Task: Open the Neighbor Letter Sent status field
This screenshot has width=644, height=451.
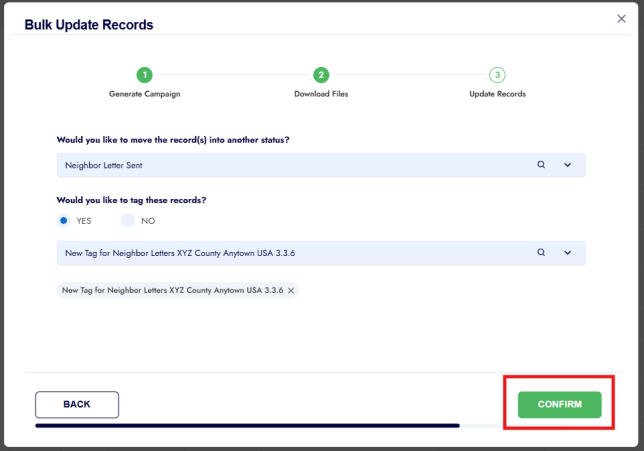Action: click(x=290, y=165)
